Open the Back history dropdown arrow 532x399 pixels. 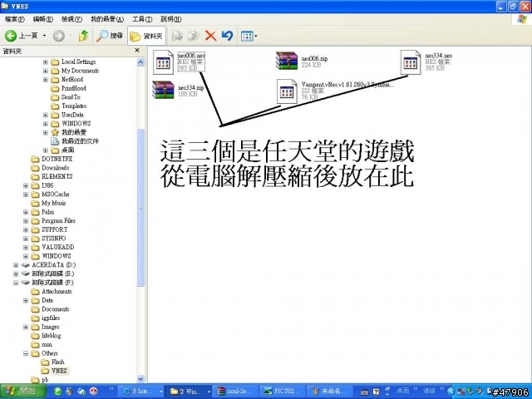[44, 36]
